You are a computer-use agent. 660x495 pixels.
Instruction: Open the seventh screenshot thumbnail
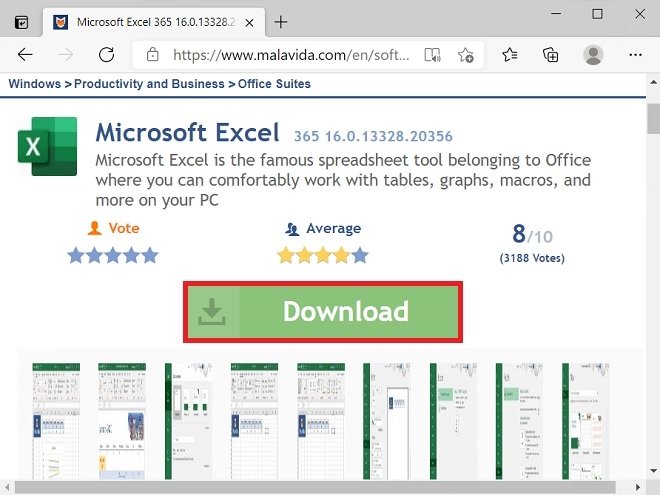[x=453, y=421]
